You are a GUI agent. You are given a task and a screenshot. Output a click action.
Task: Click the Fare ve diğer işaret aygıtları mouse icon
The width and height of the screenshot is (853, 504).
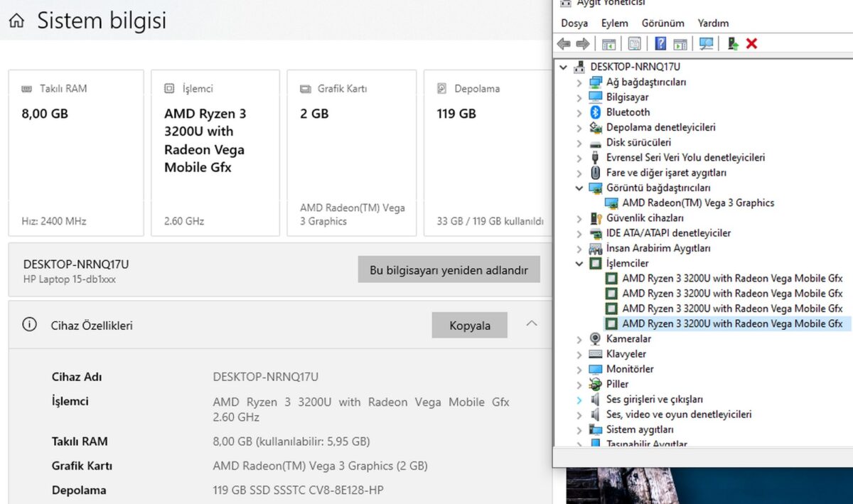click(596, 173)
